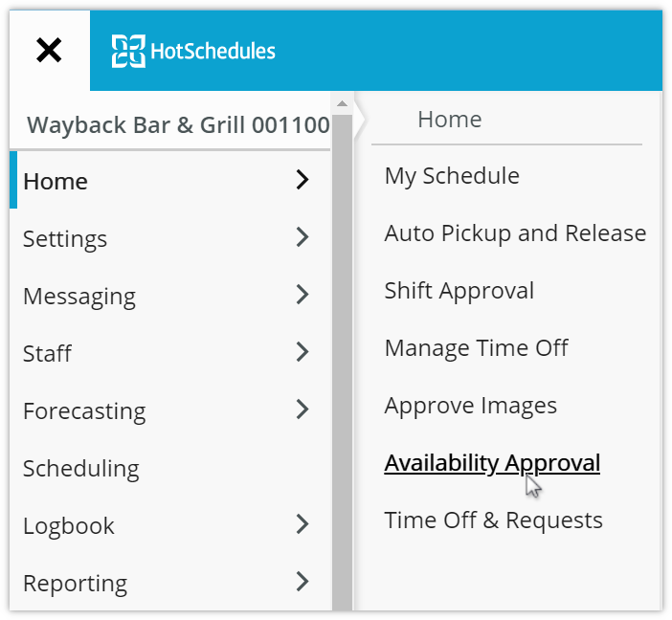This screenshot has height=620, width=672.
Task: Click the Home submenu header
Action: point(450,119)
